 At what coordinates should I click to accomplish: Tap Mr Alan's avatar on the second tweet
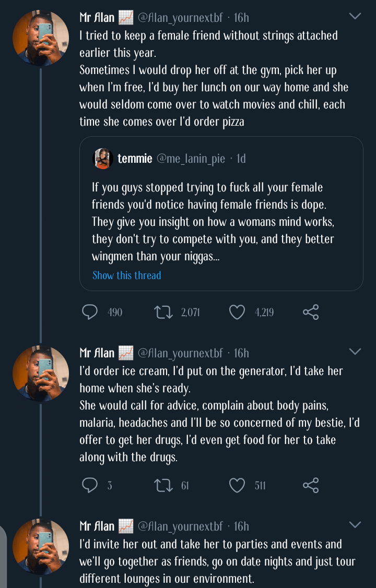coord(41,373)
